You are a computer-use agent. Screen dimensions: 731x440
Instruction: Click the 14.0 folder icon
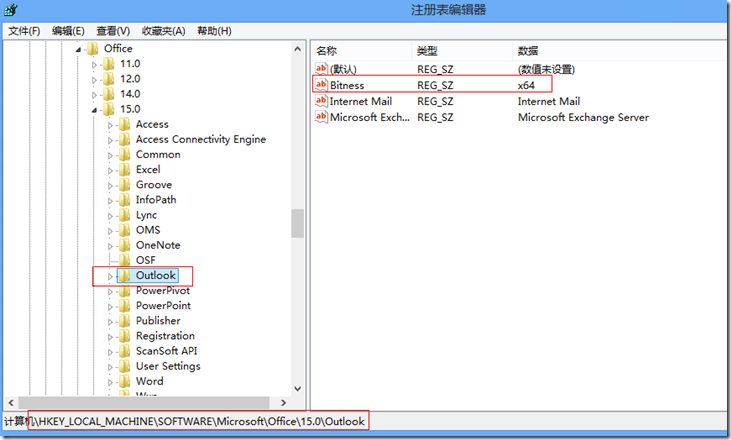coord(108,94)
